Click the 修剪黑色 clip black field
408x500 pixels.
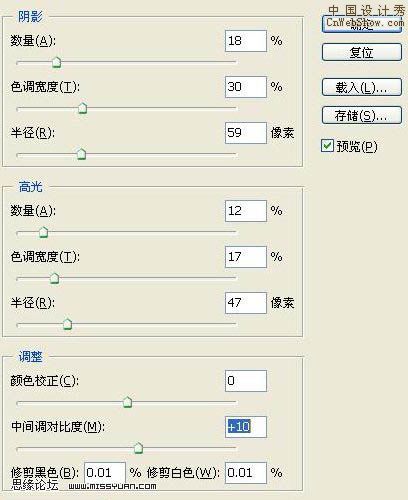click(105, 473)
